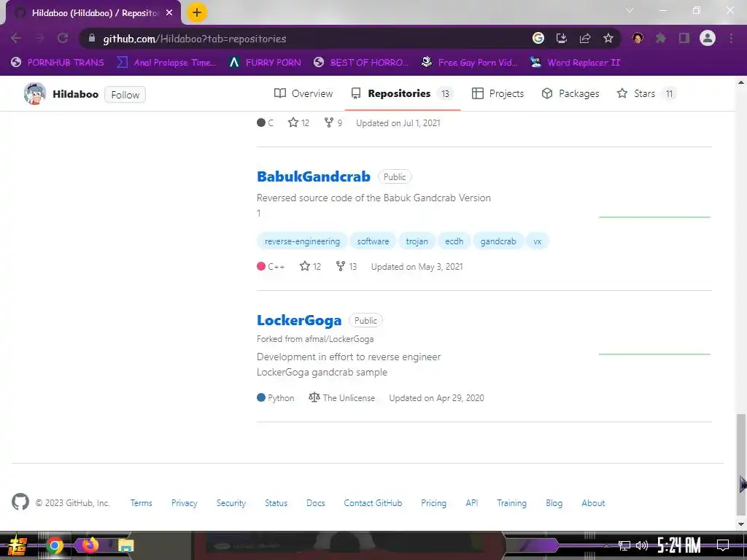
Task: Open the Chrome three-dot menu
Action: pos(731,38)
